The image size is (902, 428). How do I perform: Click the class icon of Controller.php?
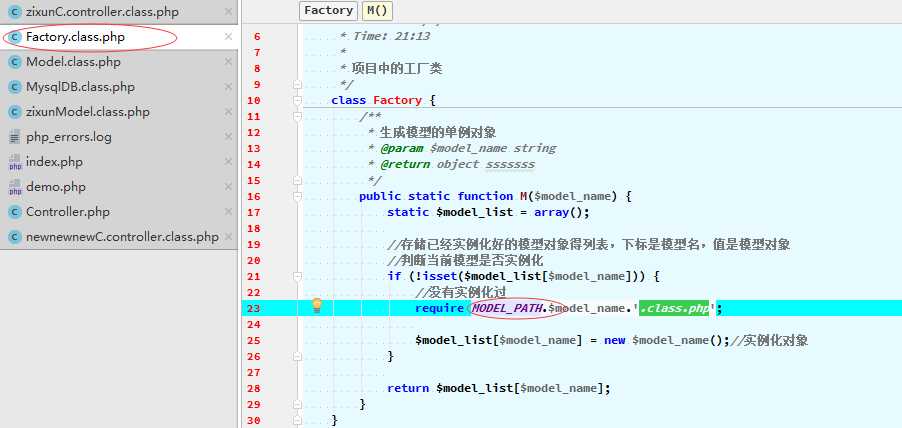[x=15, y=212]
